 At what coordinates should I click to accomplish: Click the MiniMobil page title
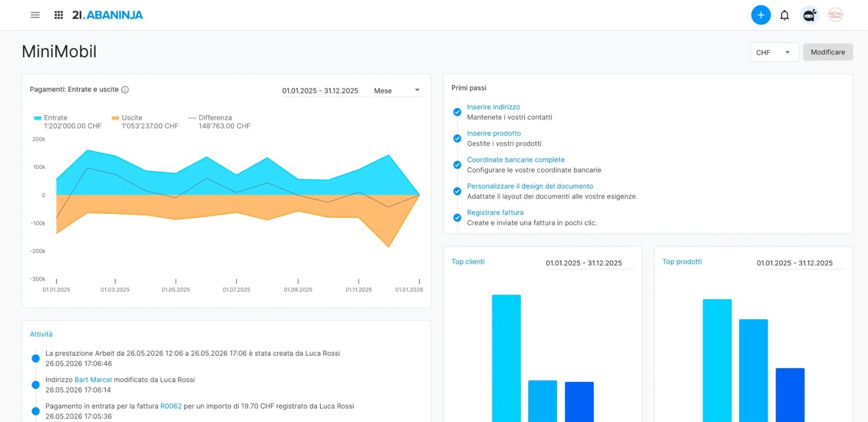(59, 51)
